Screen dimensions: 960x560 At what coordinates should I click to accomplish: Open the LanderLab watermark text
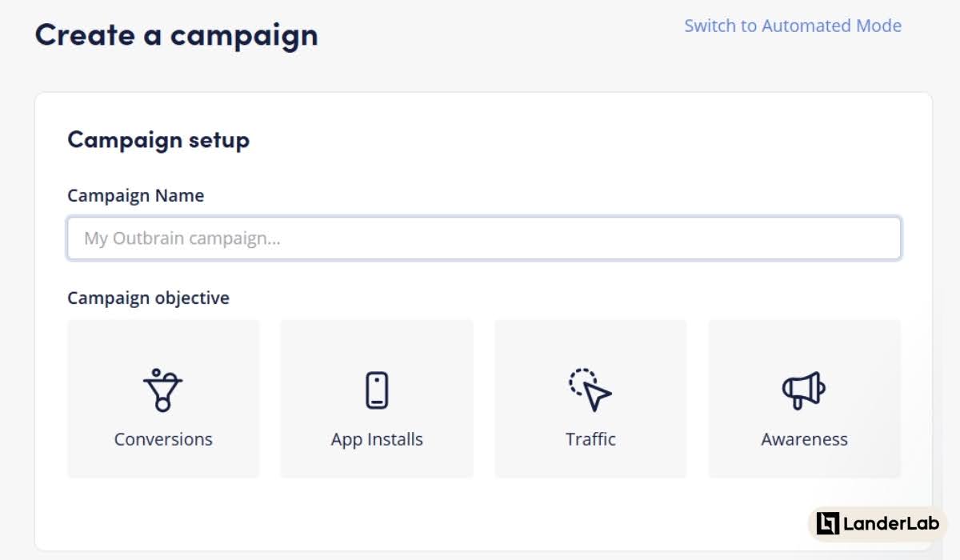click(891, 524)
